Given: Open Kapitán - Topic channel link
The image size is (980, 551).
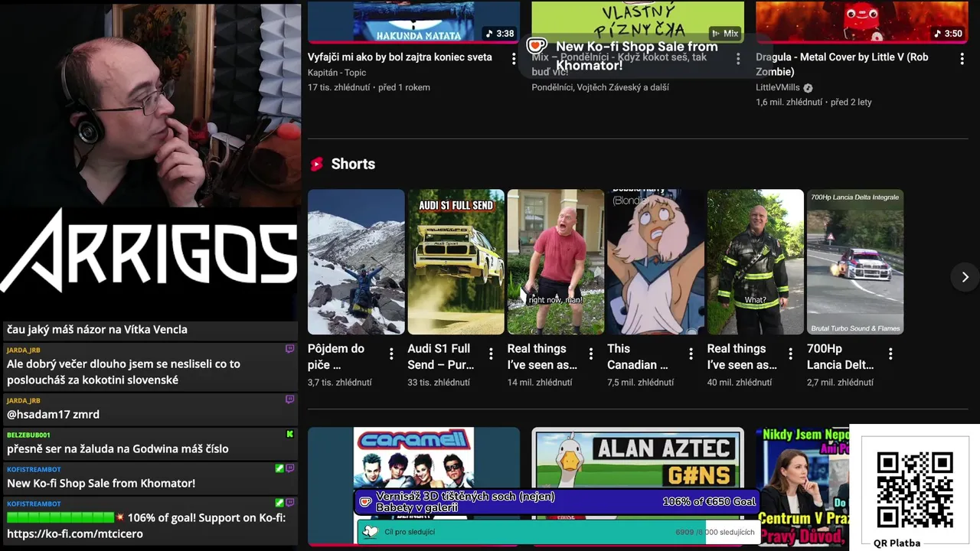Looking at the screenshot, I should tap(337, 73).
